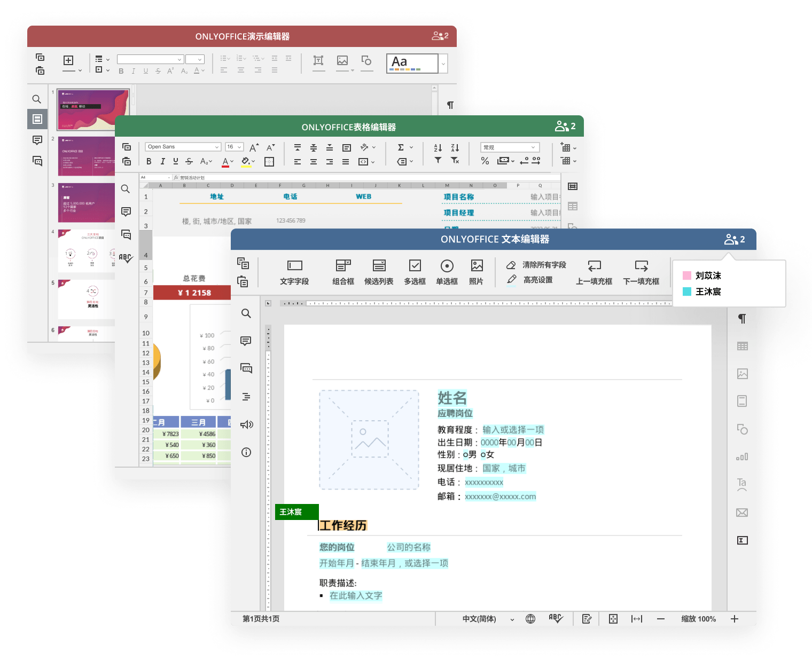The image size is (812, 662).
Task: Click cyan swatch beside user 王沐宸
Action: coord(687,291)
